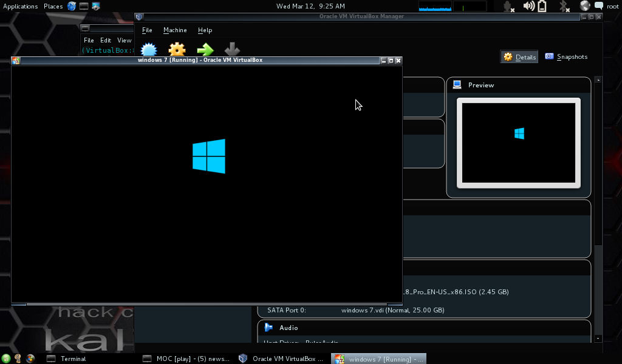Open the File menu in VirtualBox Manager
The width and height of the screenshot is (622, 364).
pyautogui.click(x=147, y=30)
